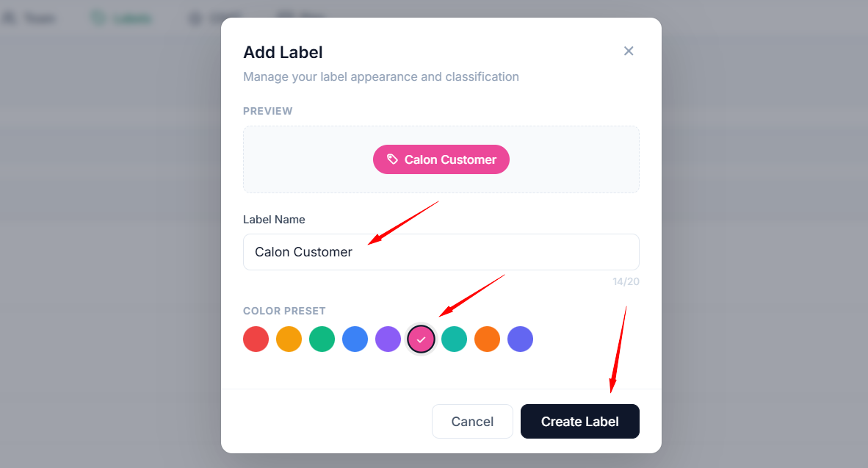Choose the amber yellow color preset
The height and width of the screenshot is (468, 868).
point(289,339)
